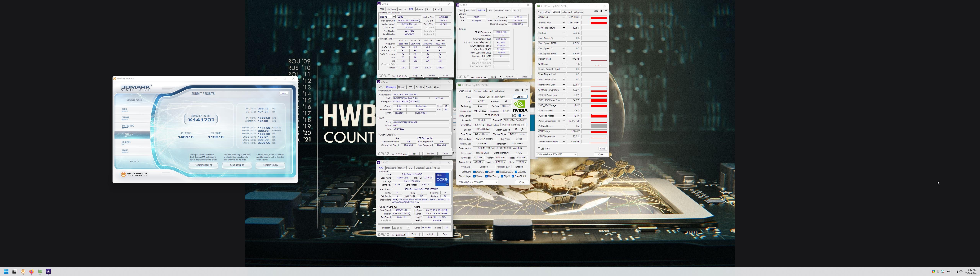The height and width of the screenshot is (276, 980).
Task: Toggle the DirectML checkbox
Action: pos(516,172)
